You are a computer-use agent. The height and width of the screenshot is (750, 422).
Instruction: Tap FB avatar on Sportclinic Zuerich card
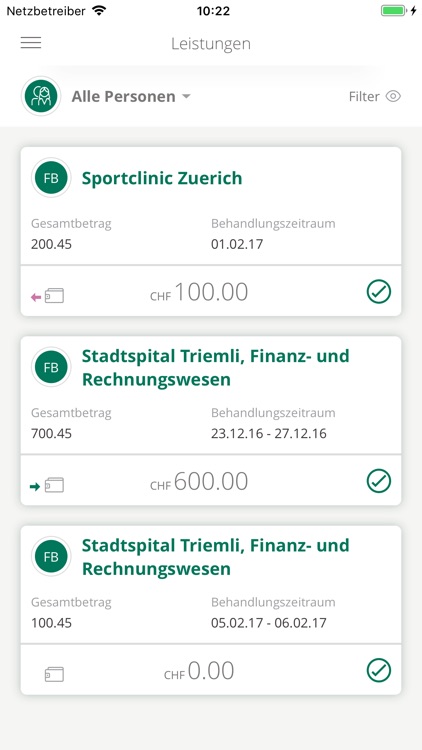(x=51, y=178)
